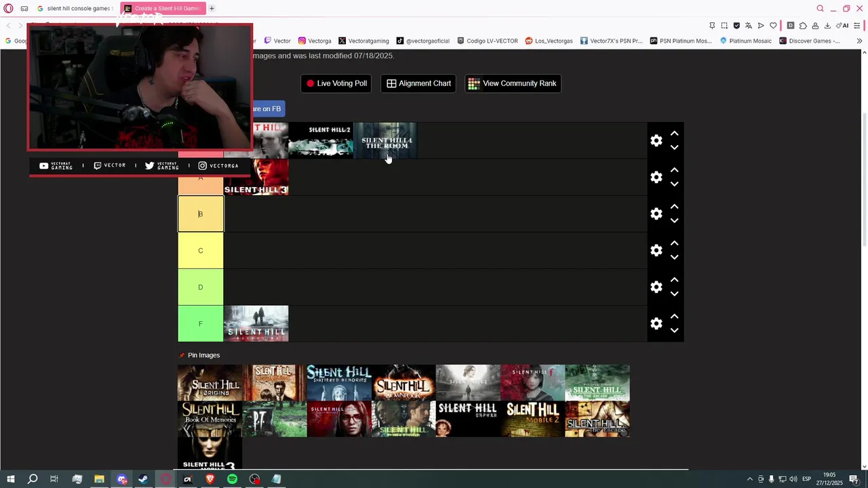
Task: Select Silent Hill 4 The Room image
Action: click(385, 140)
